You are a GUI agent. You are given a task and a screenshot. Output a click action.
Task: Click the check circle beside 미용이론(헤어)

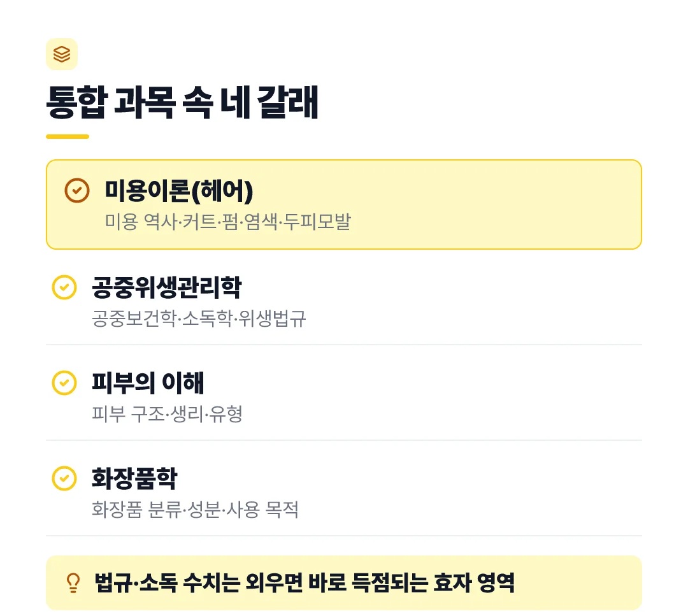(x=77, y=190)
